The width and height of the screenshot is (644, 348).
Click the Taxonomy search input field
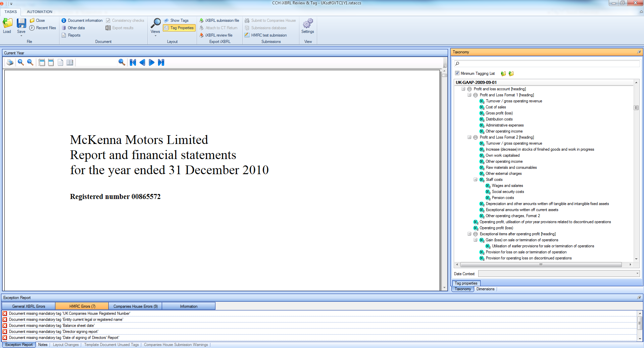pyautogui.click(x=547, y=63)
